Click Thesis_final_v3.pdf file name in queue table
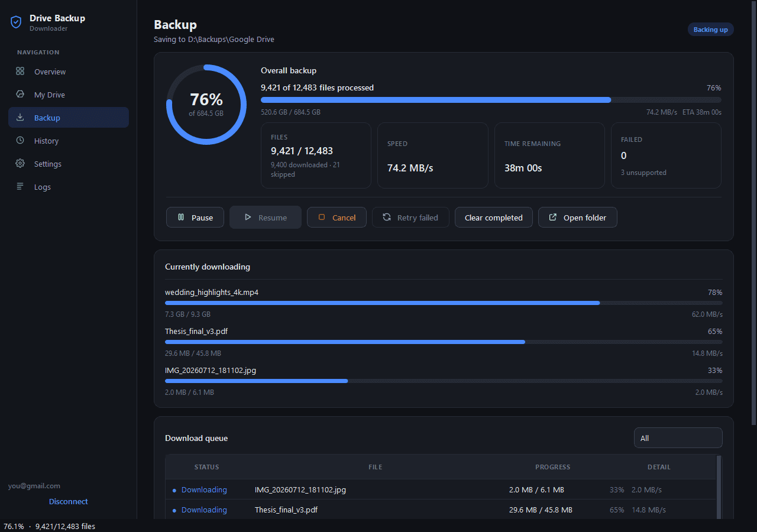 286,510
